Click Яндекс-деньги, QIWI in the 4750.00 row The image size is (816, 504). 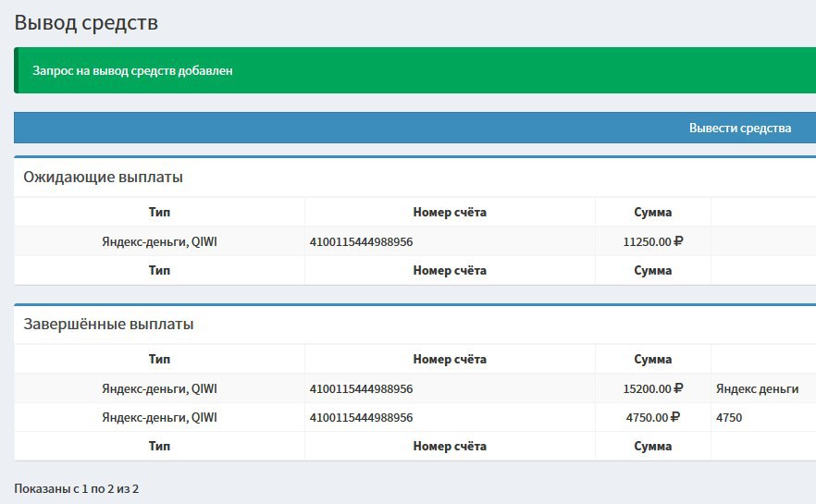click(x=159, y=417)
